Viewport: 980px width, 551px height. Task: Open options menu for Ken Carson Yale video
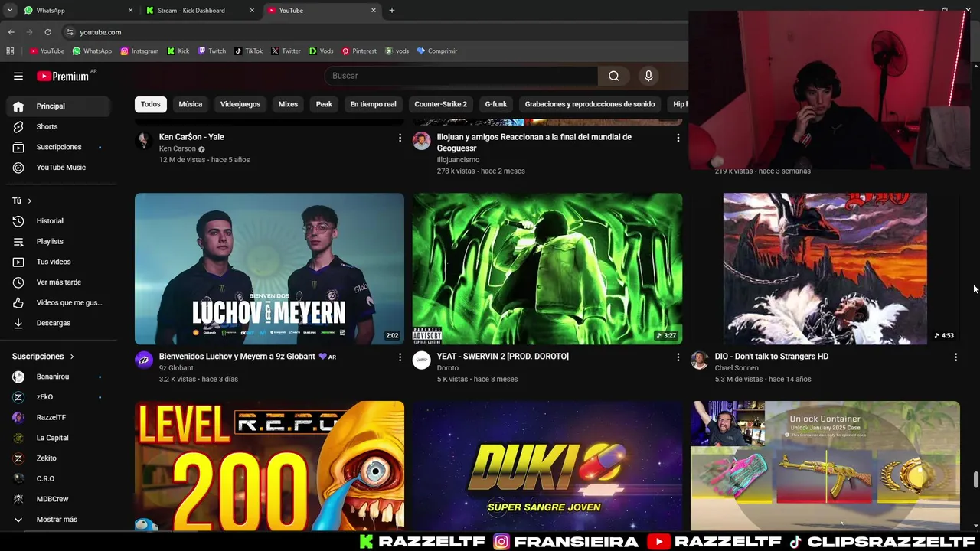(x=400, y=138)
